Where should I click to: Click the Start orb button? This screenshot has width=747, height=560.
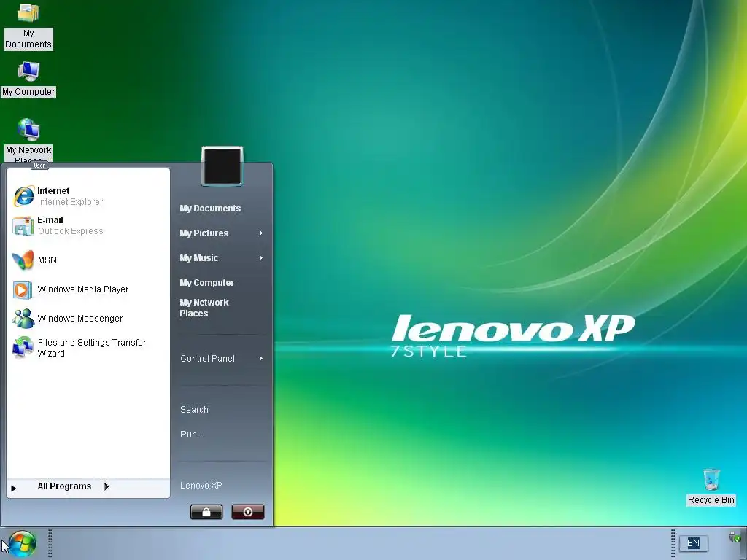click(22, 544)
